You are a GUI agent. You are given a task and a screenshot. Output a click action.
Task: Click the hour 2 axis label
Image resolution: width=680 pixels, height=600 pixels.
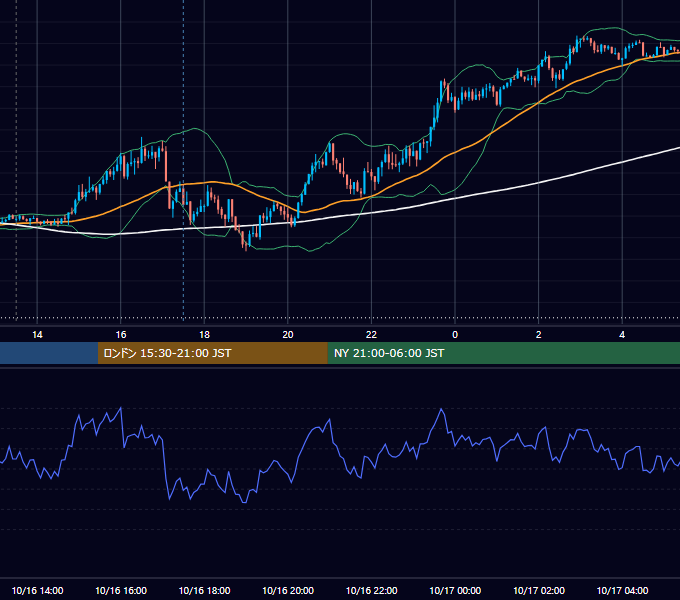pos(539,335)
